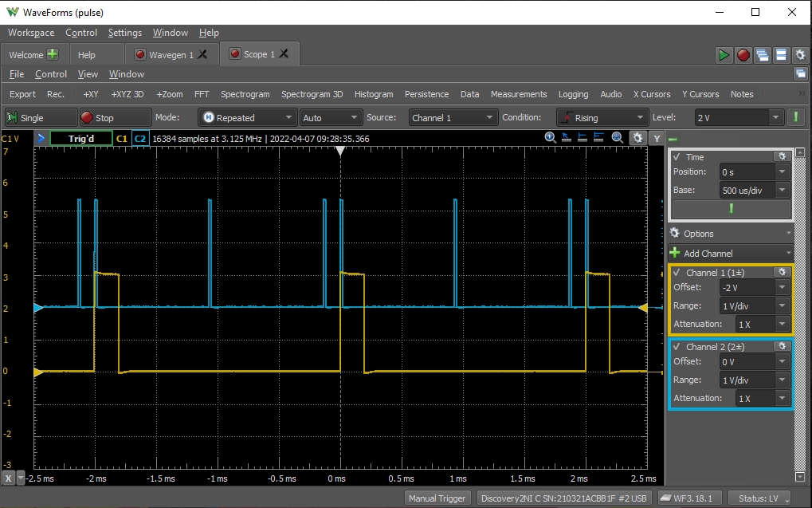This screenshot has height=508, width=812.
Task: Click the red Stop All icon beside the green play icon
Action: point(743,55)
